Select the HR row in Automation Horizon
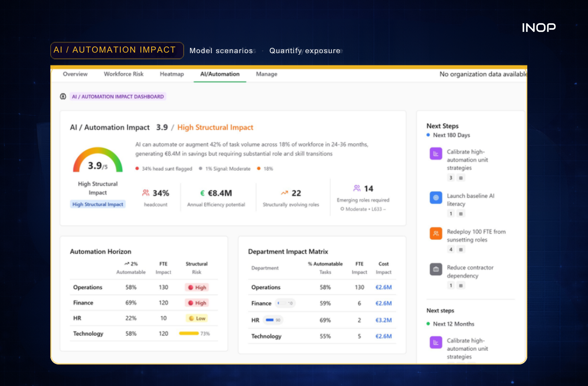This screenshot has width=588, height=386. 144,318
